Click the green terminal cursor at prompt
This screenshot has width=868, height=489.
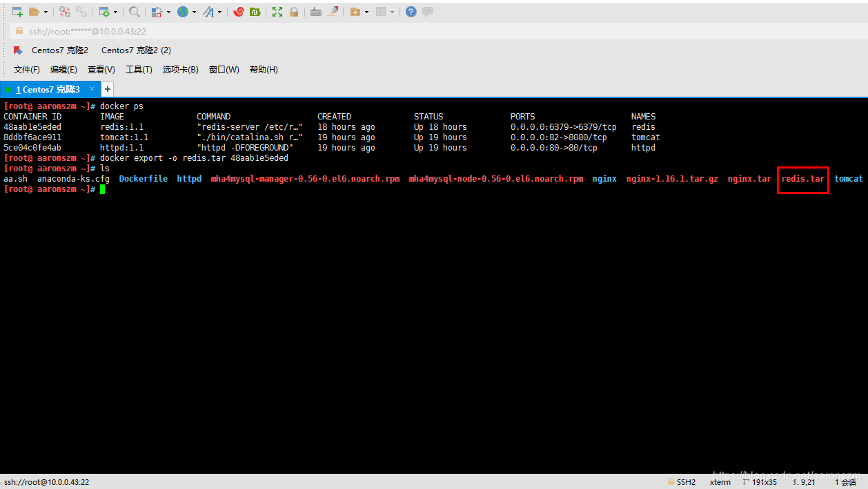pyautogui.click(x=102, y=189)
